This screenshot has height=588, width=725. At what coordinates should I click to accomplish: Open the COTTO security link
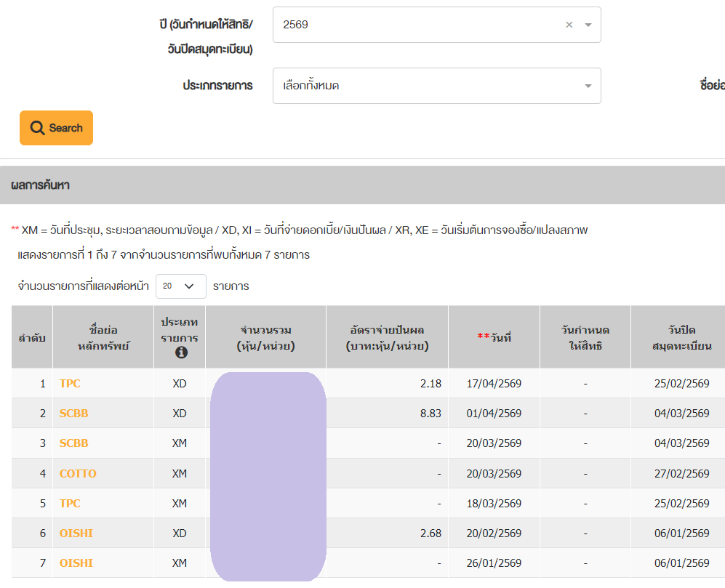point(78,473)
